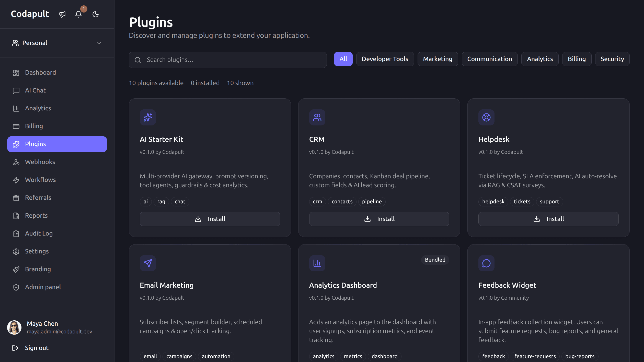Click maya.admin@codapult.dev email text

60,332
